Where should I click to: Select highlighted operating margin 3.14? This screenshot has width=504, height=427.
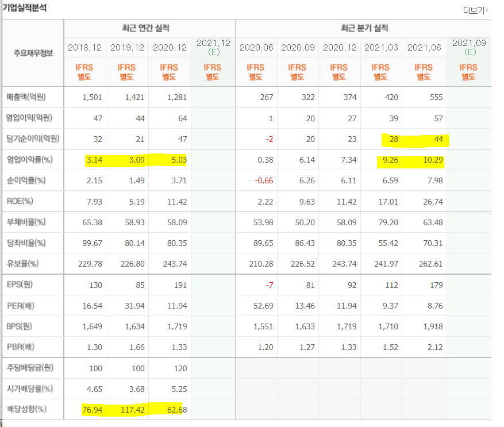coord(94,160)
